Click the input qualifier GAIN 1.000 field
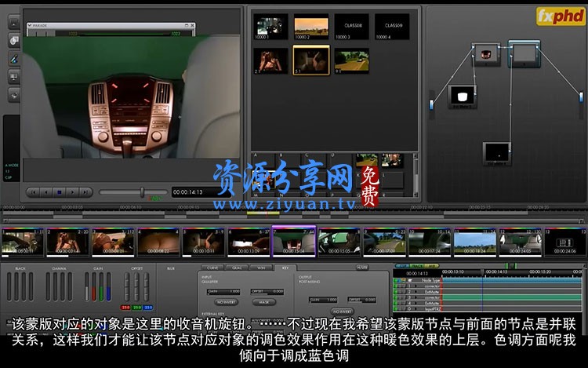Image resolution: width=588 pixels, height=368 pixels. pos(223,291)
